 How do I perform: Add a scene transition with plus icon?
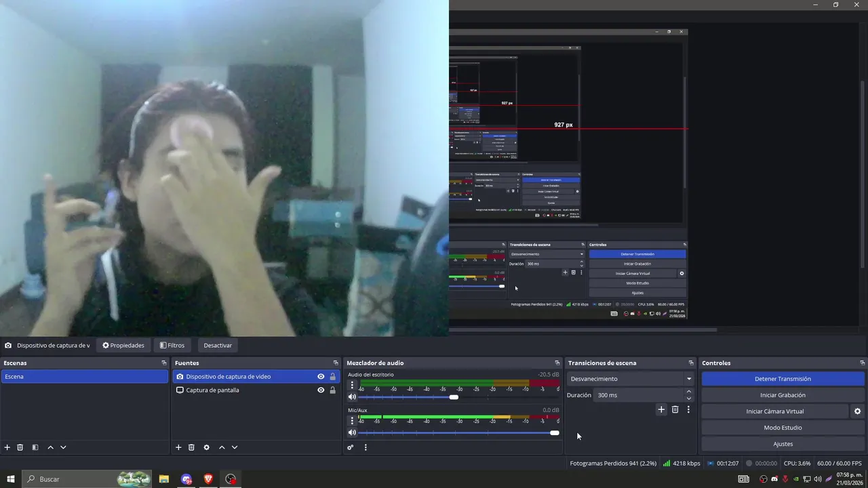(x=661, y=409)
